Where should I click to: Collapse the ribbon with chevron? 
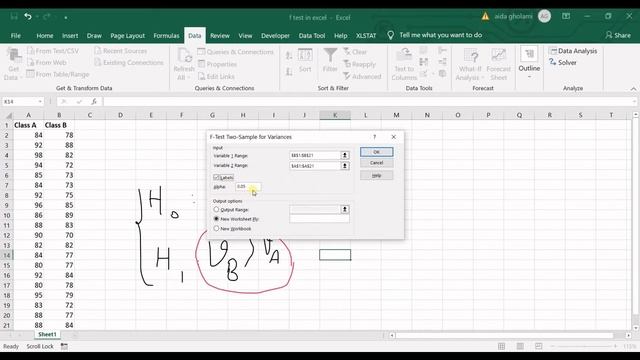pos(633,89)
